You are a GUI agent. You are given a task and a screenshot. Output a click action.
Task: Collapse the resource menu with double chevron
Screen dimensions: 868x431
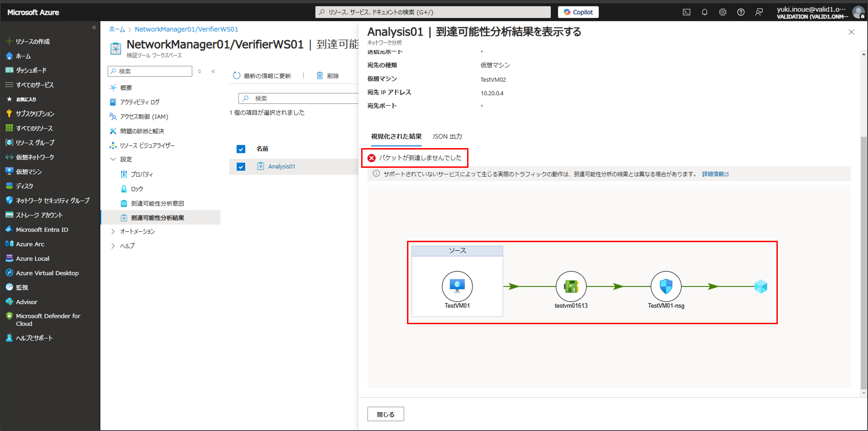213,71
